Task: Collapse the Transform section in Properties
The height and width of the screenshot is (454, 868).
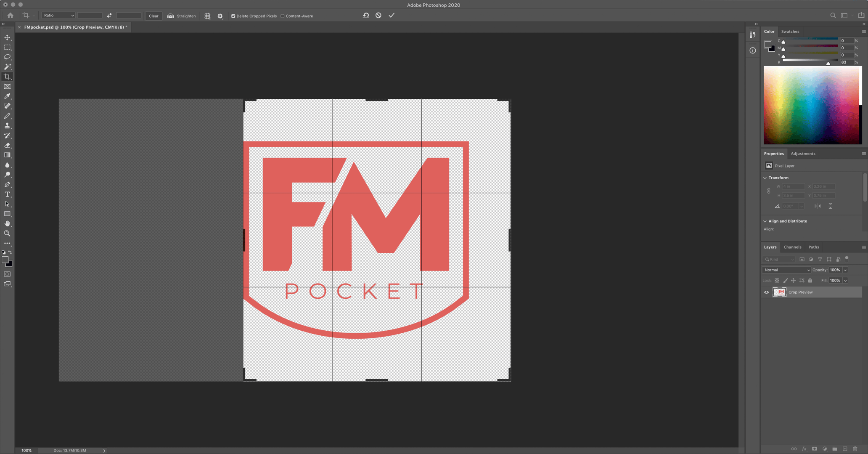Action: point(765,178)
